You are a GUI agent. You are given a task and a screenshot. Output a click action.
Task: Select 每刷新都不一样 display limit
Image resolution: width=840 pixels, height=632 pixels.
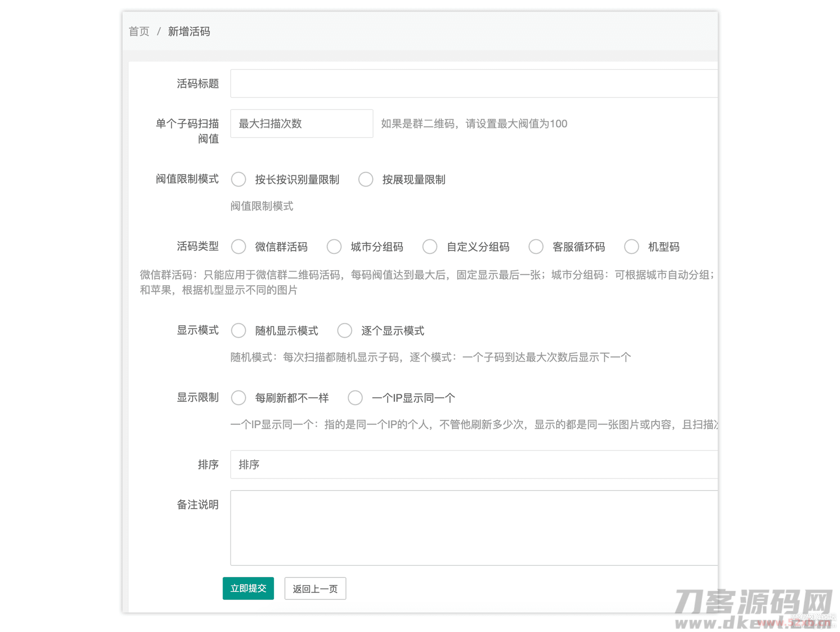[x=239, y=397]
